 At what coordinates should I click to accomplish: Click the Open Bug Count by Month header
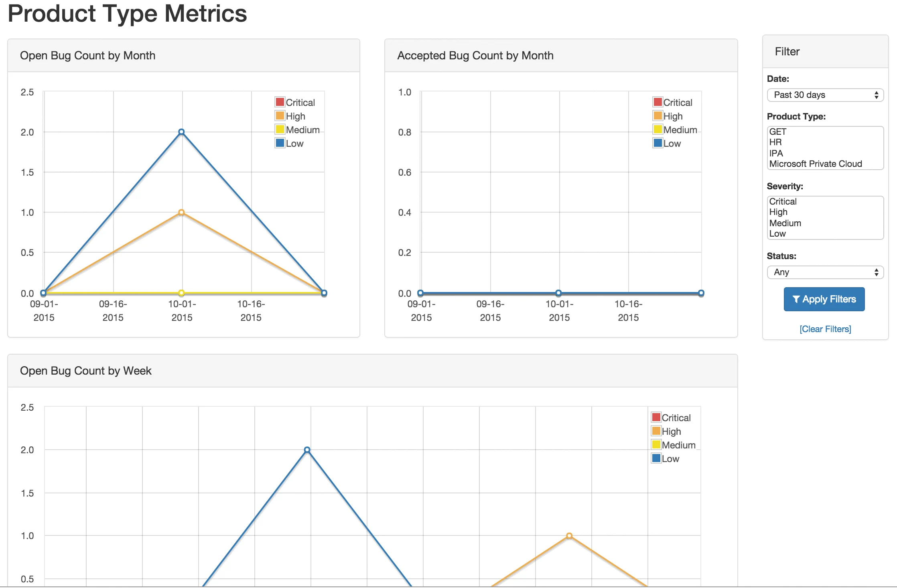pos(87,55)
